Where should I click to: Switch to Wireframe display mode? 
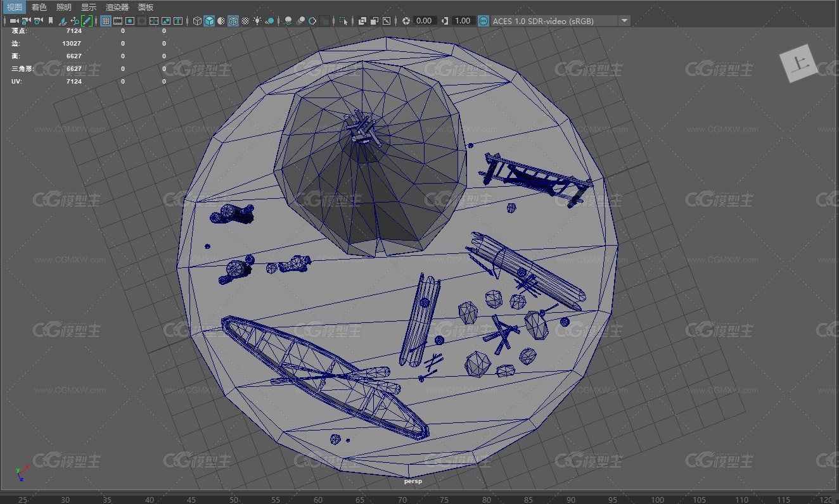[197, 21]
